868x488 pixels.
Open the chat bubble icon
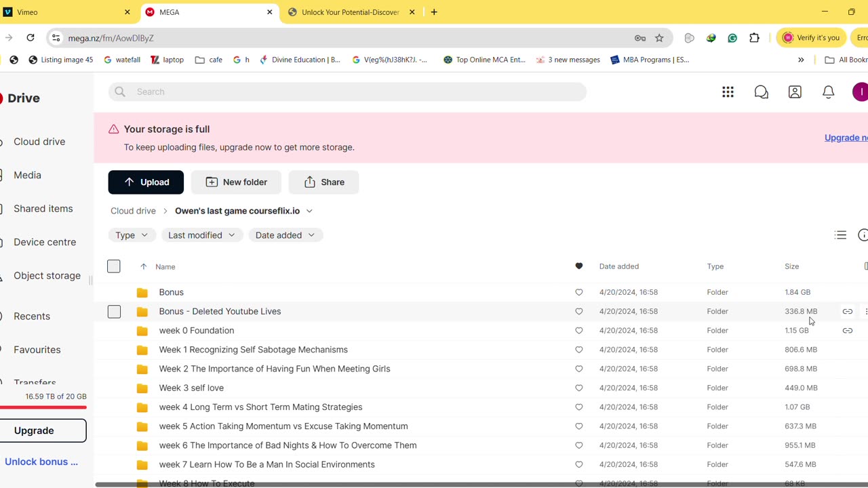tap(762, 92)
